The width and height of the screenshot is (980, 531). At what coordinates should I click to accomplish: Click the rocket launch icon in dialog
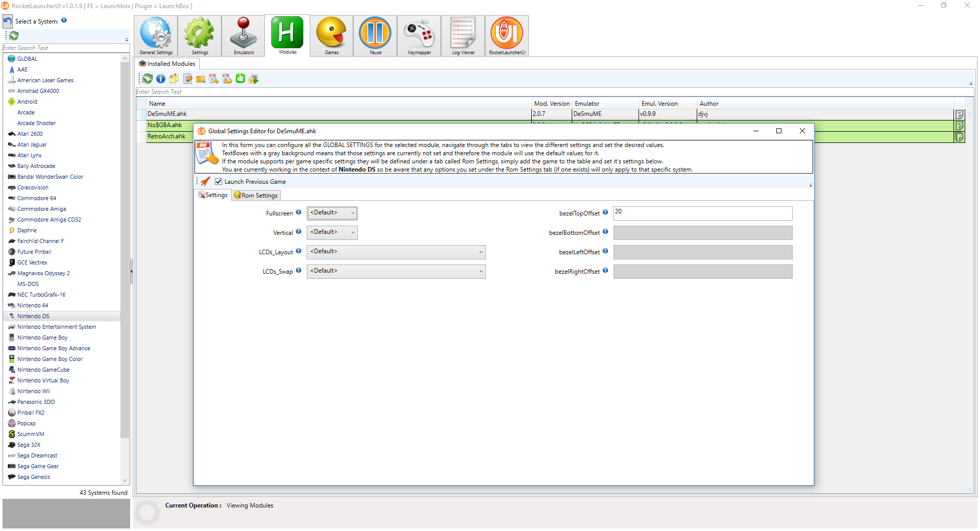point(205,181)
